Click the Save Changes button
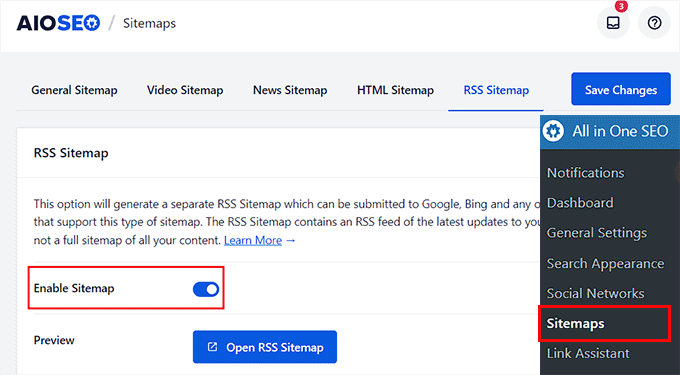Viewport: 680px width, 375px height. tap(621, 89)
